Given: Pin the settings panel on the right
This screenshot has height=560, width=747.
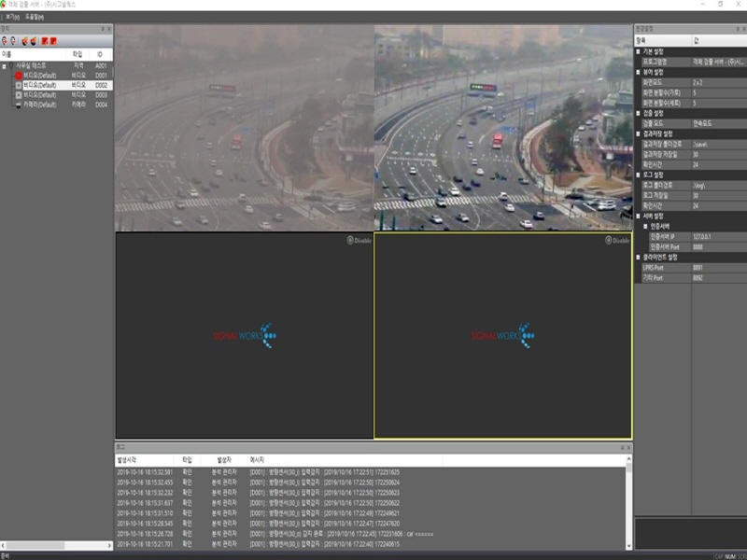Looking at the screenshot, I should (738, 29).
